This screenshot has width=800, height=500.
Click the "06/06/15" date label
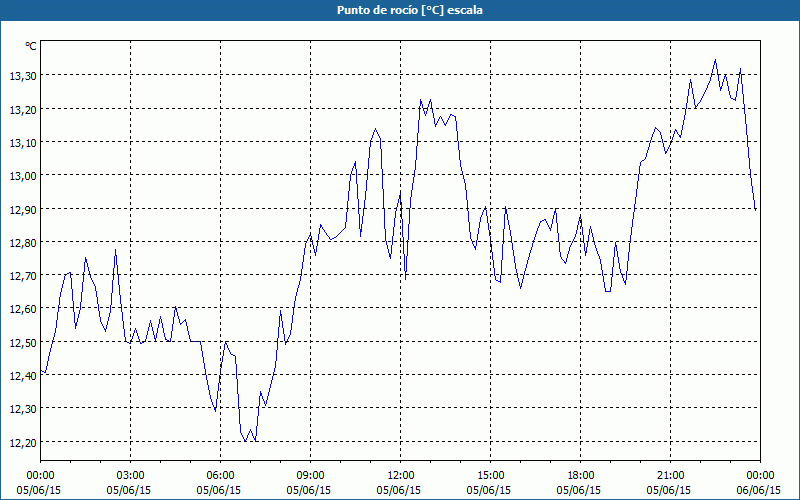759,490
